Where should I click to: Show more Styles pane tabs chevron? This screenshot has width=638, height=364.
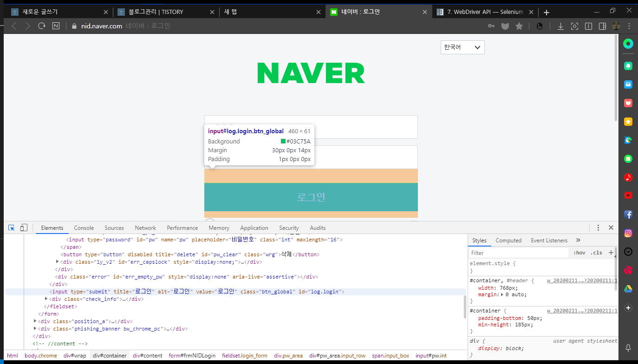(578, 240)
